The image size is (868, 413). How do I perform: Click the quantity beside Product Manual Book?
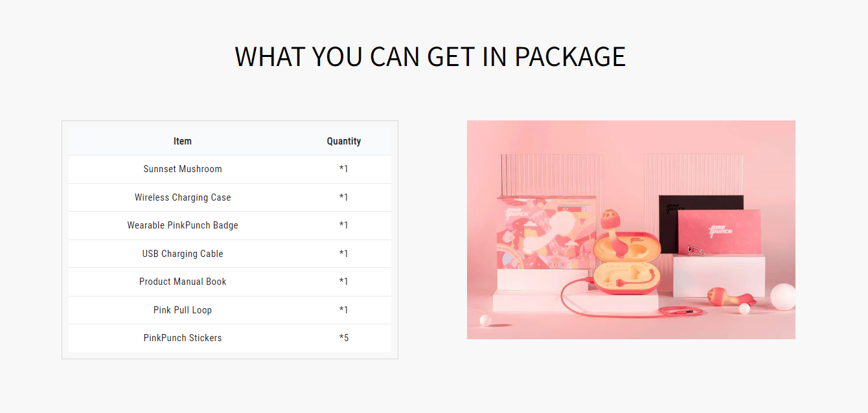click(343, 282)
